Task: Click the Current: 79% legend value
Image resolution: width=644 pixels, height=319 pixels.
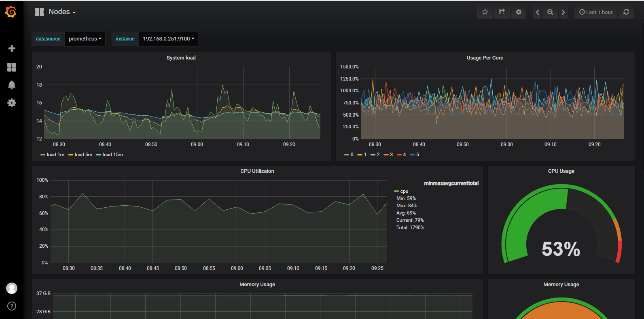Action: [x=410, y=220]
